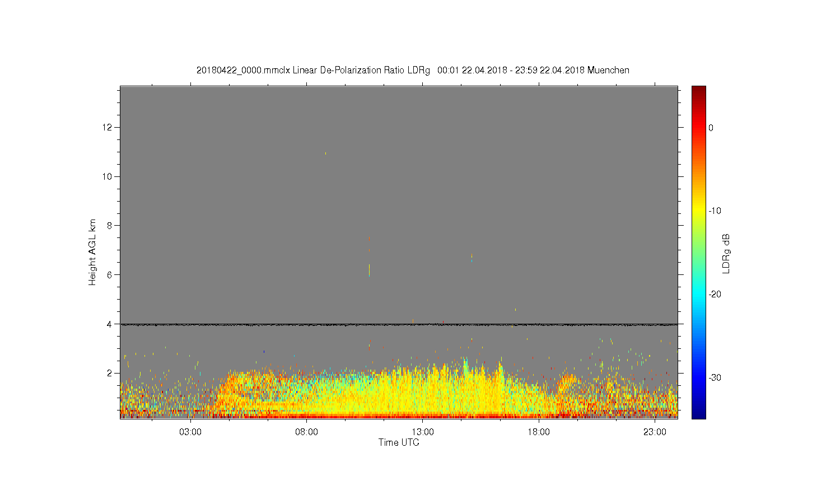Click the 03:00 time tick label

tap(190, 432)
